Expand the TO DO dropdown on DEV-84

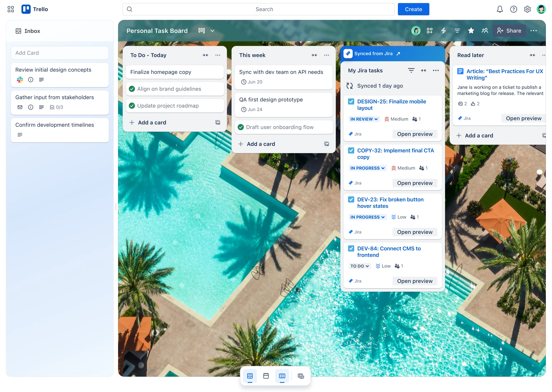point(360,266)
